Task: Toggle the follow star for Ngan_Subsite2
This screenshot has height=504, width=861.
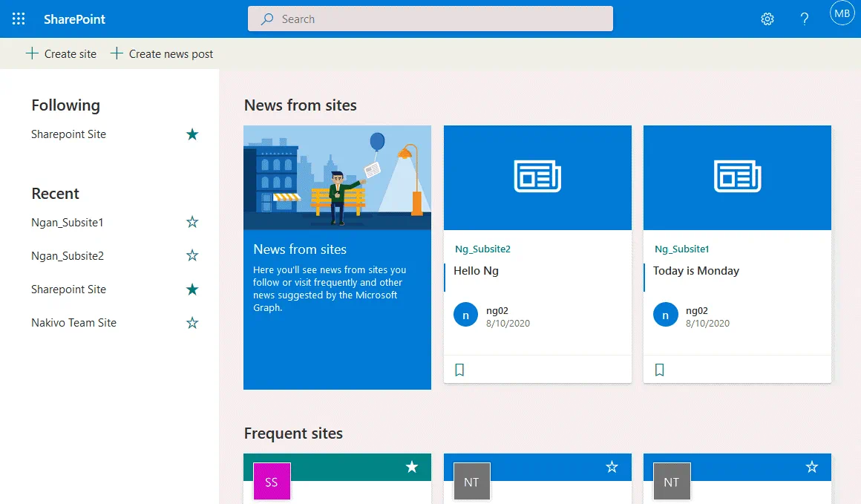Action: (192, 255)
